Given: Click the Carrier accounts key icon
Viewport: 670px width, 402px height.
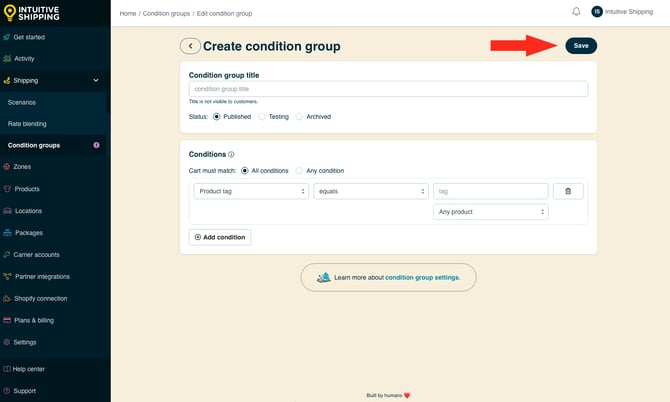Looking at the screenshot, I should tap(6, 255).
